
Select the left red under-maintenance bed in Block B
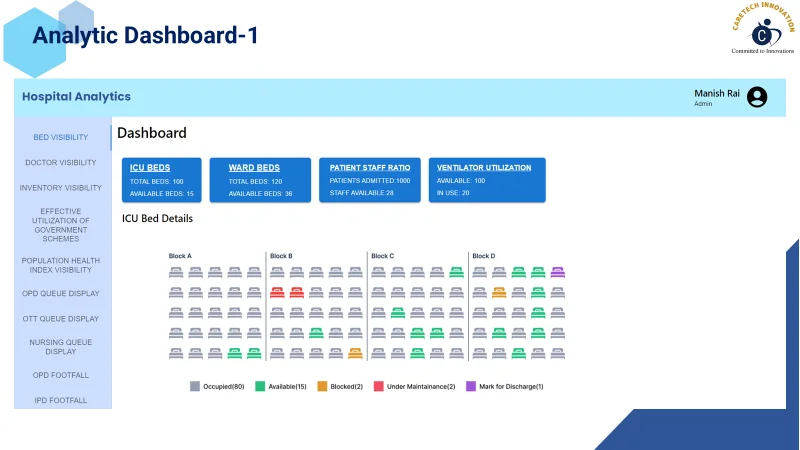pyautogui.click(x=277, y=292)
